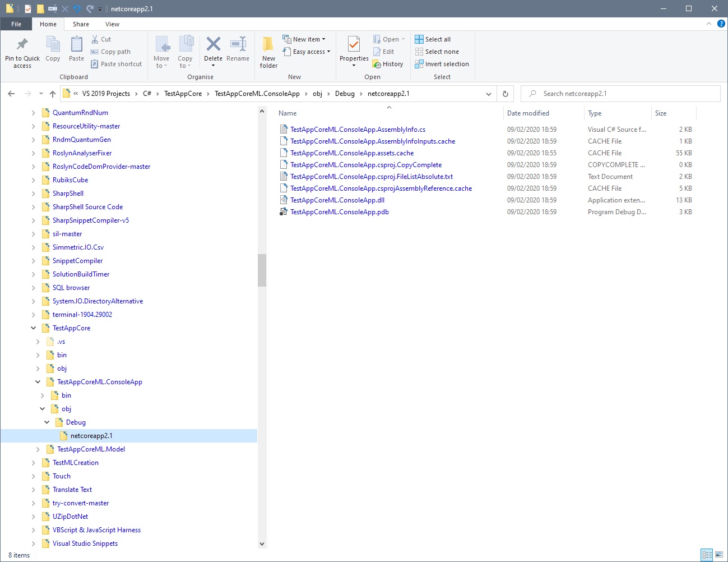Image resolution: width=728 pixels, height=562 pixels.
Task: Switch to the View ribbon tab
Action: [112, 24]
